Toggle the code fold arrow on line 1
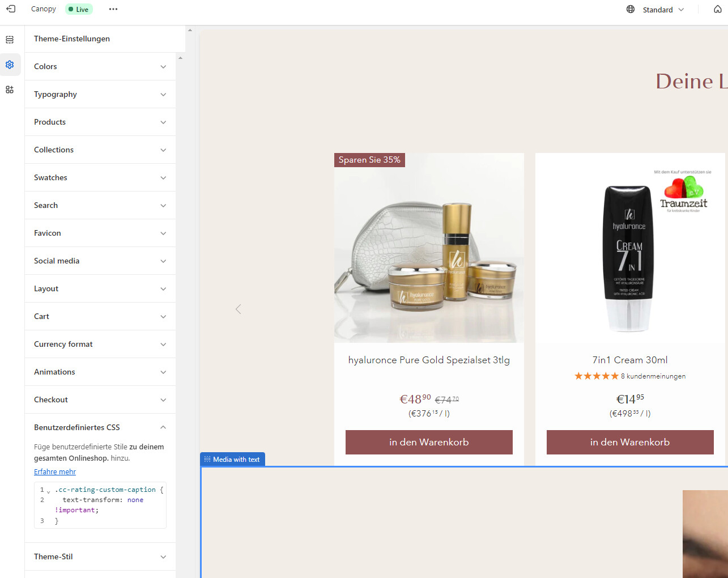Screen dimensions: 728x578 tap(49, 491)
